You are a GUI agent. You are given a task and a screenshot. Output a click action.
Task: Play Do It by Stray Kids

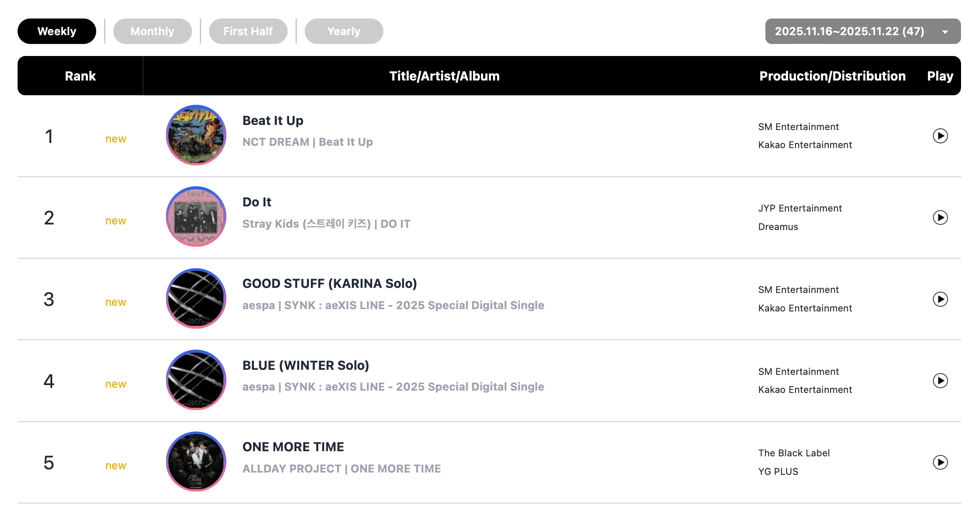pyautogui.click(x=940, y=218)
